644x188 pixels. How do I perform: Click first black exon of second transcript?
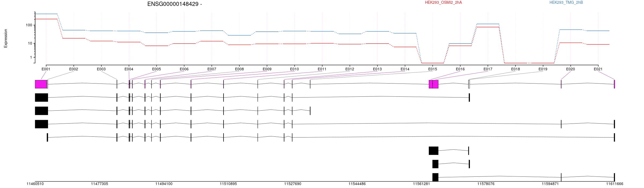(x=42, y=111)
